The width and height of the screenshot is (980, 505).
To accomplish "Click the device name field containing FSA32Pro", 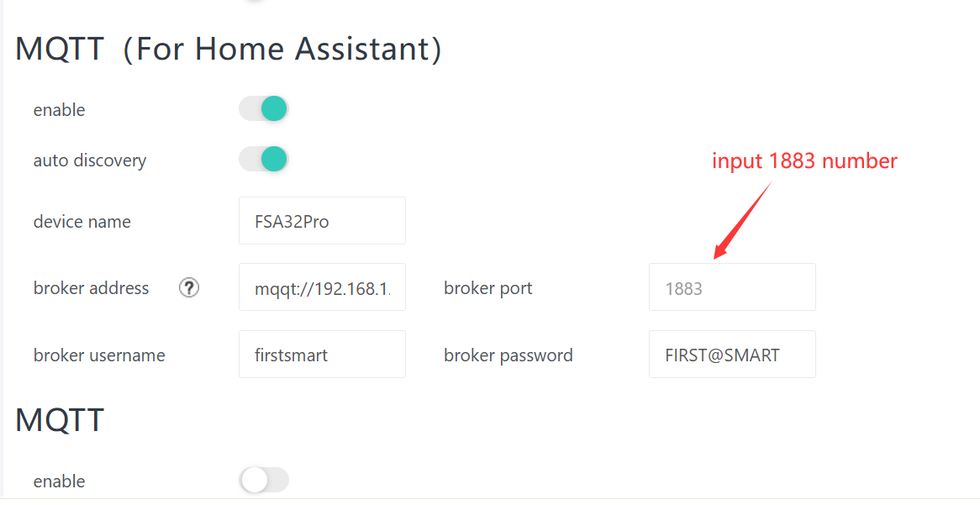I will point(322,221).
